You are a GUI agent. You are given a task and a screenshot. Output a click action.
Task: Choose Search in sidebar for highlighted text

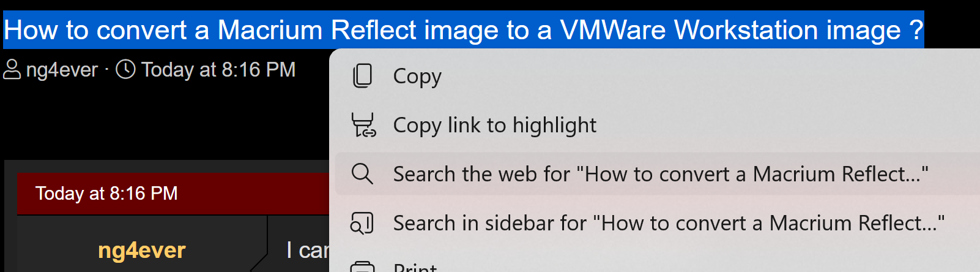tap(669, 223)
